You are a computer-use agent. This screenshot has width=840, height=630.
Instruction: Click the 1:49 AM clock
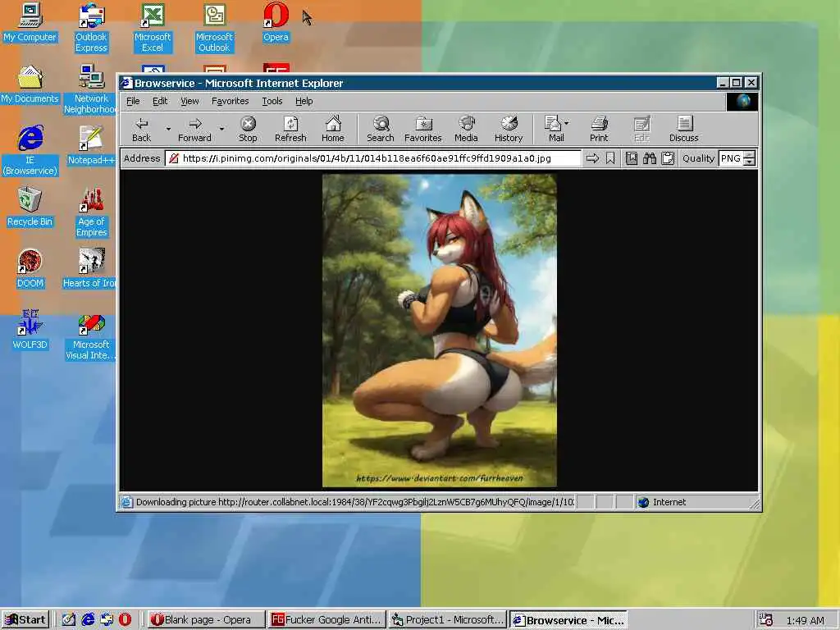(x=806, y=620)
